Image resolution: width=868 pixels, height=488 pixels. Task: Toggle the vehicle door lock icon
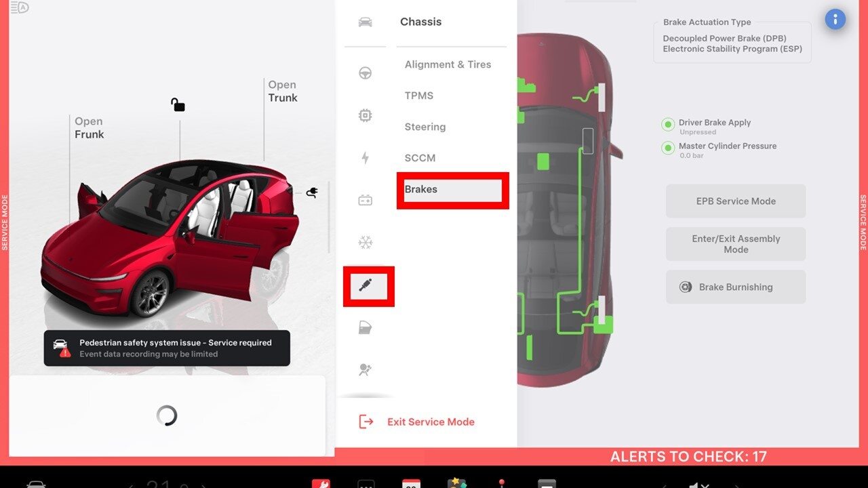coord(178,104)
